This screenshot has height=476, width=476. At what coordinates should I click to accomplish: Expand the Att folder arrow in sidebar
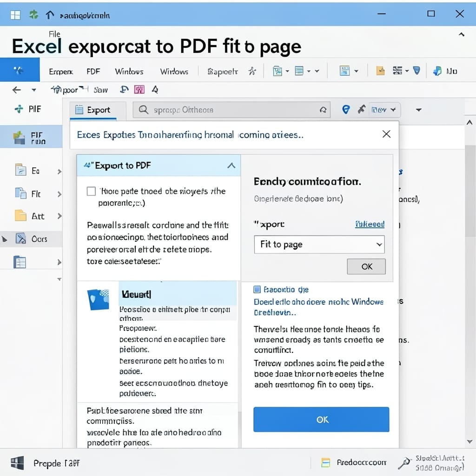[x=59, y=216]
